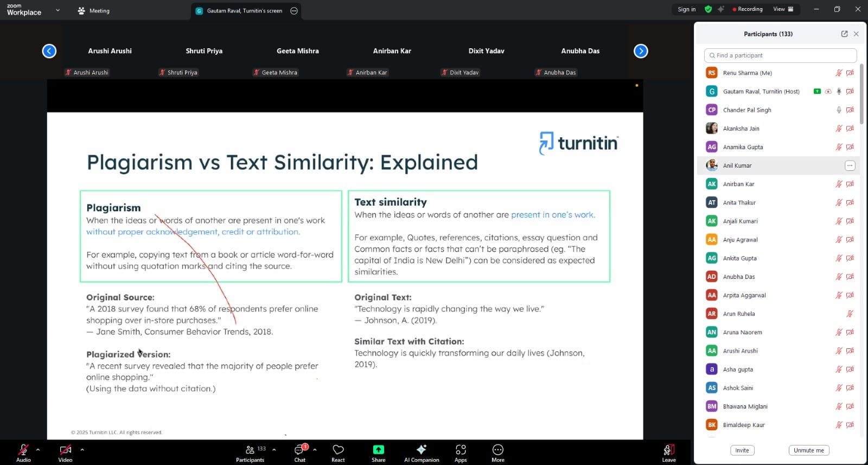Pop out the Participants panel
This screenshot has height=465, width=868.
pos(844,34)
